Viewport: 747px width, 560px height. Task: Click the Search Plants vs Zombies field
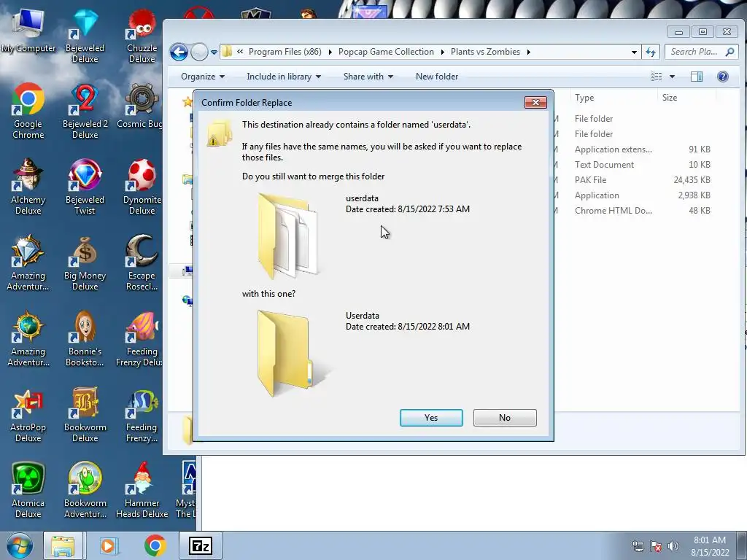703,52
